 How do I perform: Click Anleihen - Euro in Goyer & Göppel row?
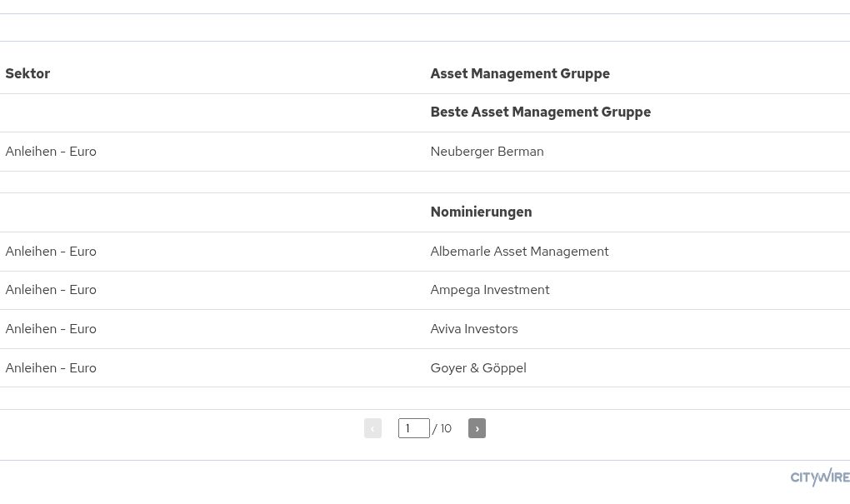(51, 368)
